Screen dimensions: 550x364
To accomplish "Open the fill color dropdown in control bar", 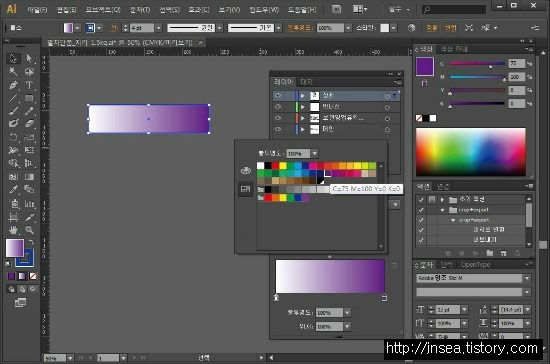I will click(x=78, y=28).
